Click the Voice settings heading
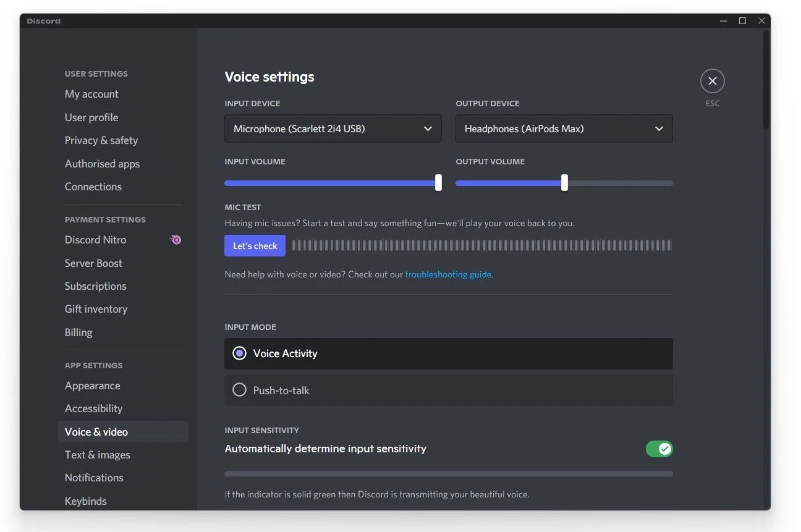The width and height of the screenshot is (801, 532). pyautogui.click(x=269, y=77)
